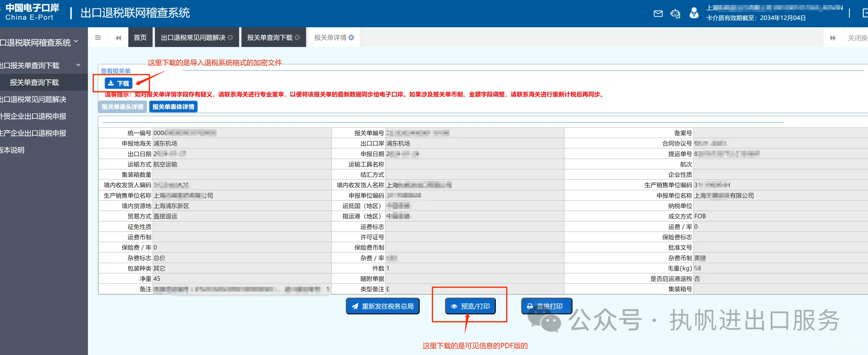Close the 报关单详情 tab
This screenshot has width=868, height=355.
pyautogui.click(x=352, y=37)
